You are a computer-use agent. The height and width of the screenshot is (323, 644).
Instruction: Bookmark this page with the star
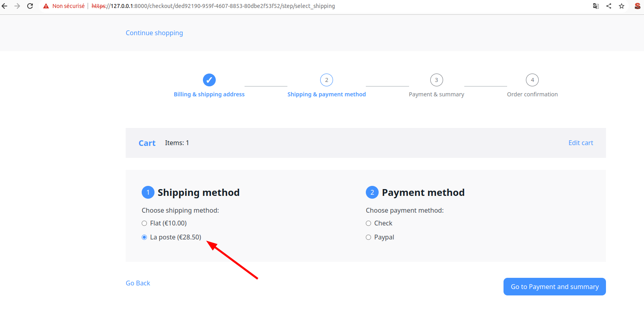pos(622,6)
